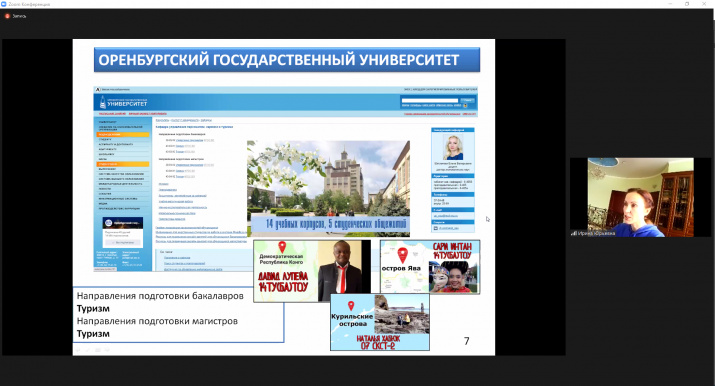This screenshot has height=386, width=715.
Task: Click red map pin above остров Ява
Action: click(x=402, y=255)
